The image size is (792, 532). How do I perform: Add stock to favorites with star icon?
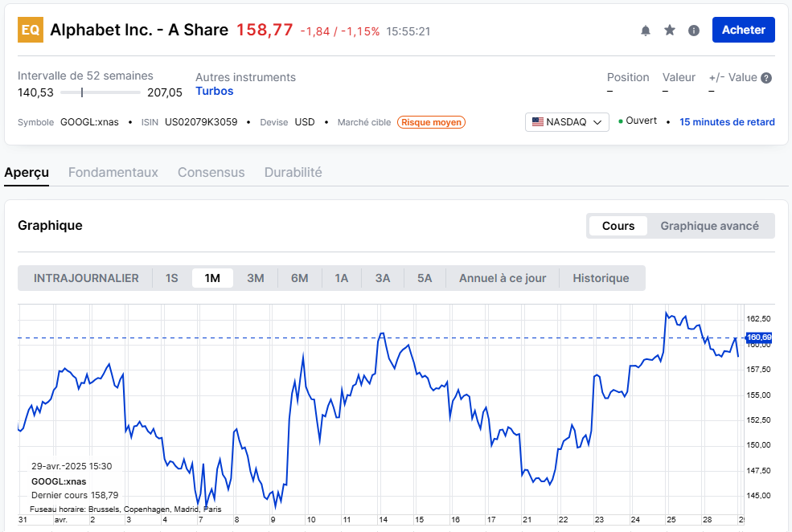coord(670,31)
